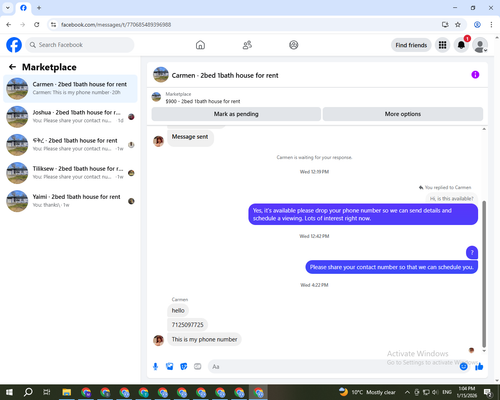Image resolution: width=500 pixels, height=400 pixels.
Task: Click the 'hello' message bubble
Action: pos(178,310)
